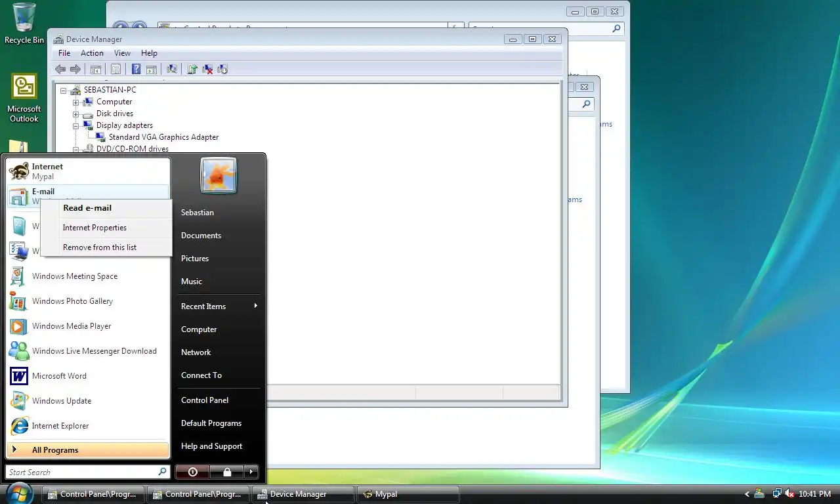The height and width of the screenshot is (504, 840).
Task: Open Windows Update from Start menu
Action: click(88, 401)
